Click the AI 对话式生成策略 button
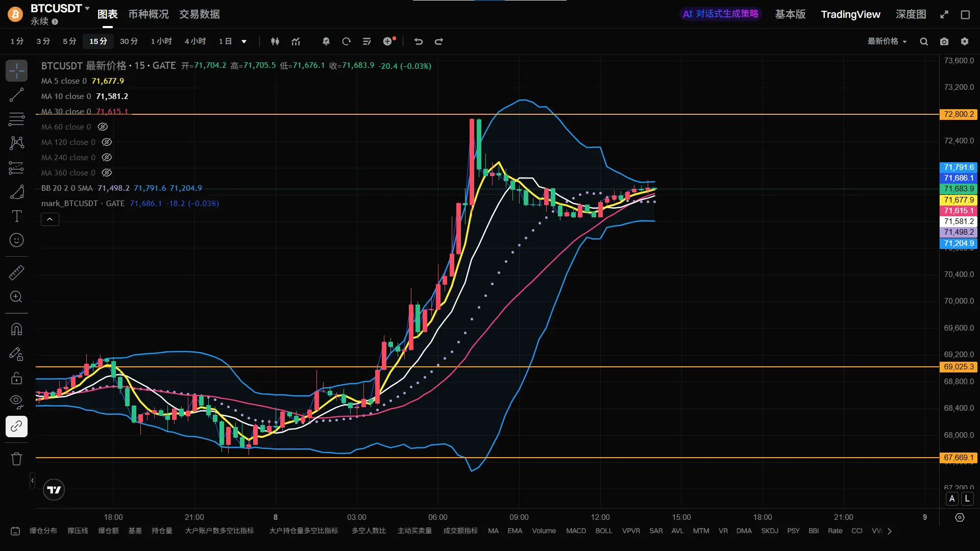The height and width of the screenshot is (551, 980). pos(720,14)
